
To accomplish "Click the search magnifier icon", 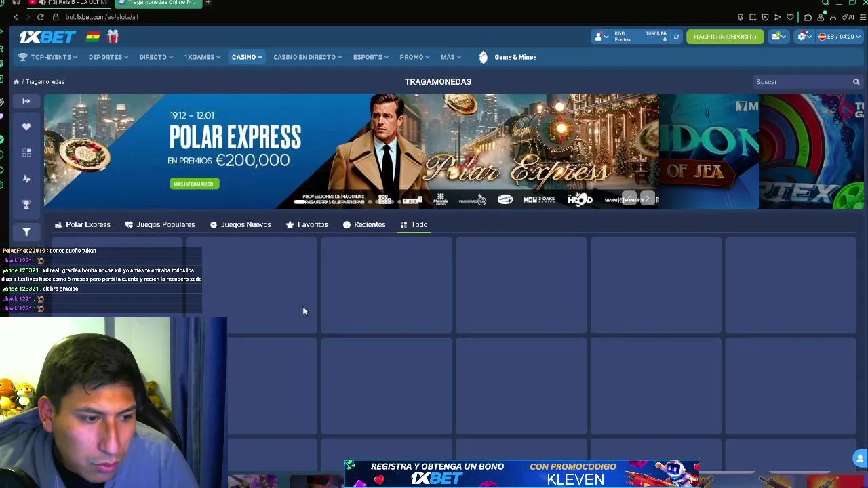I will [856, 82].
